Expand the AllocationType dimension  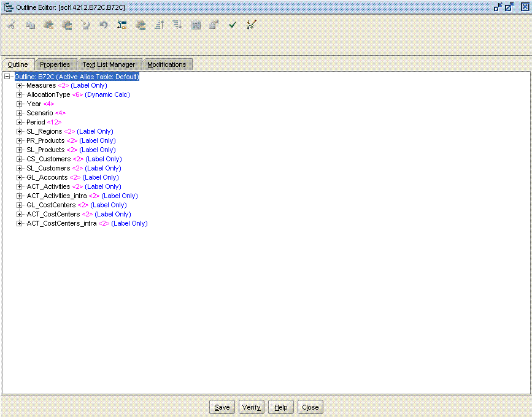pos(19,94)
